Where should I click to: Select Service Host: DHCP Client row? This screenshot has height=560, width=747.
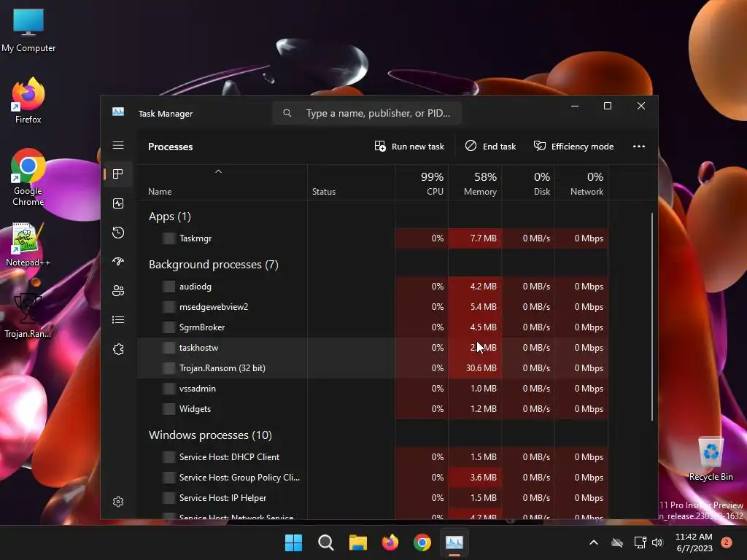pos(373,457)
